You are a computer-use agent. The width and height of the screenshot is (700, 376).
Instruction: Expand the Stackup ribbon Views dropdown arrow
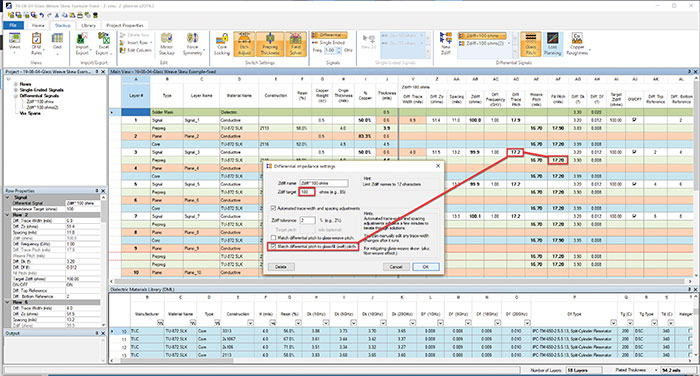coord(14,54)
